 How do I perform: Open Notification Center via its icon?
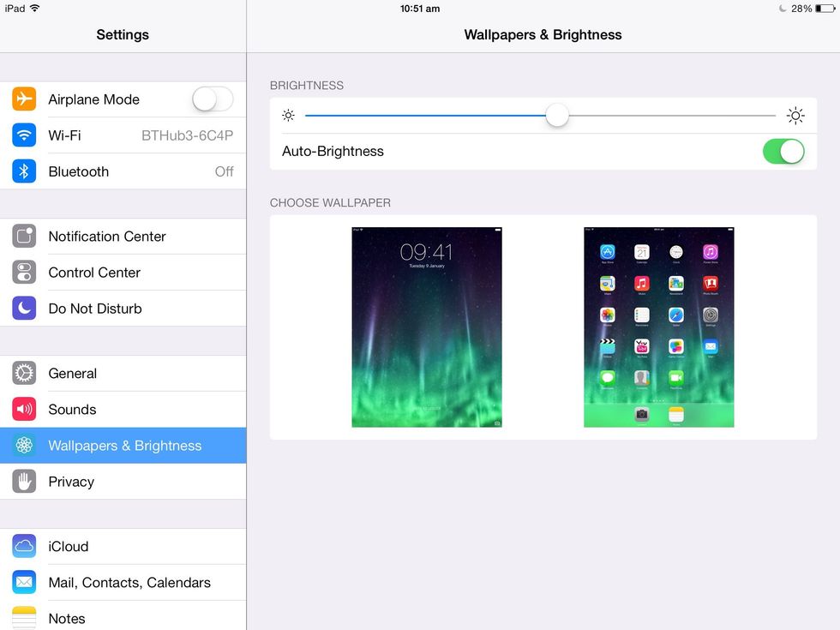tap(23, 236)
